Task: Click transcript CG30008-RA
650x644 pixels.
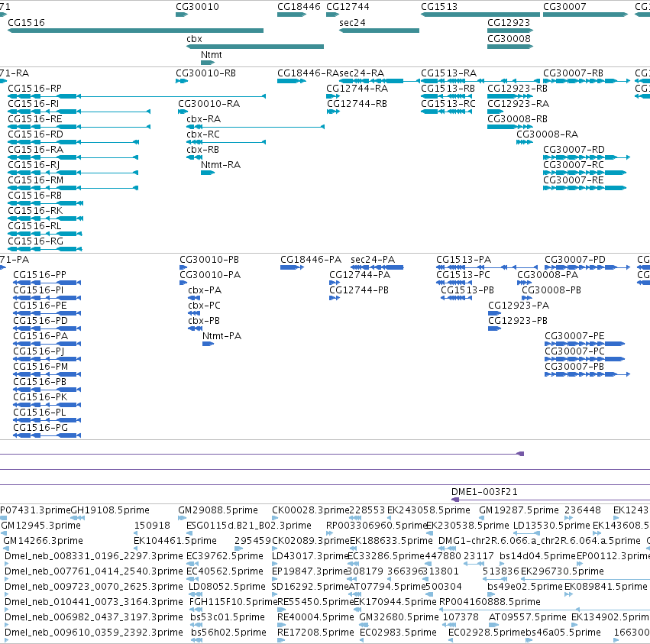Action: (x=525, y=142)
